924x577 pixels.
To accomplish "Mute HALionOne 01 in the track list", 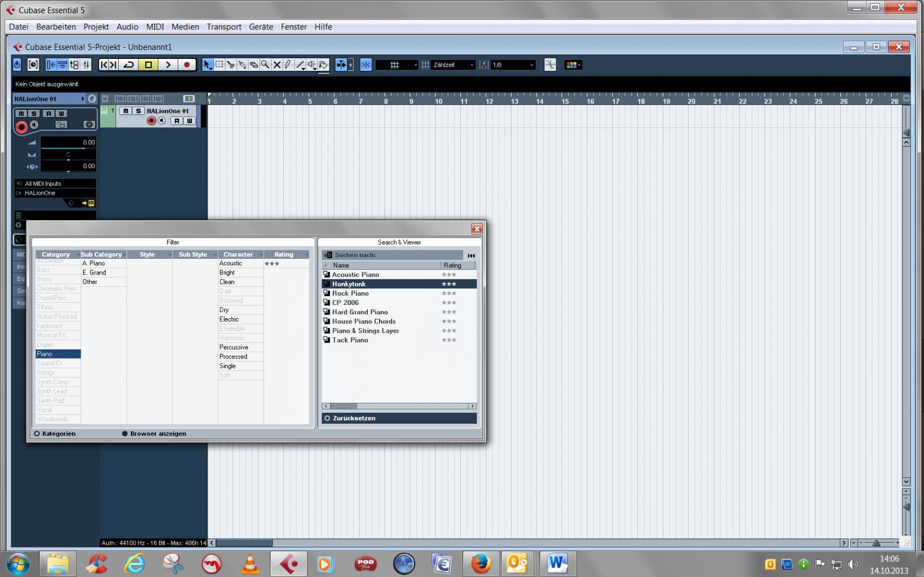I will 126,111.
